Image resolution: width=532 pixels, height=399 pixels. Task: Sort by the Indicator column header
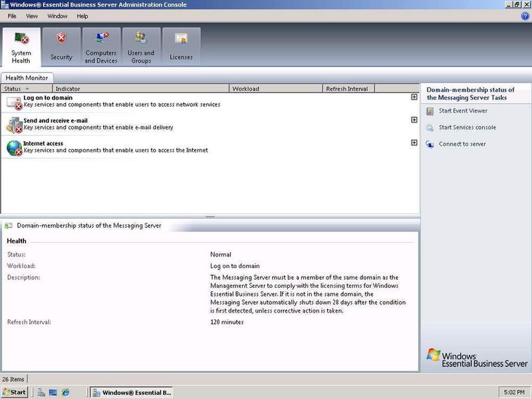(x=141, y=88)
